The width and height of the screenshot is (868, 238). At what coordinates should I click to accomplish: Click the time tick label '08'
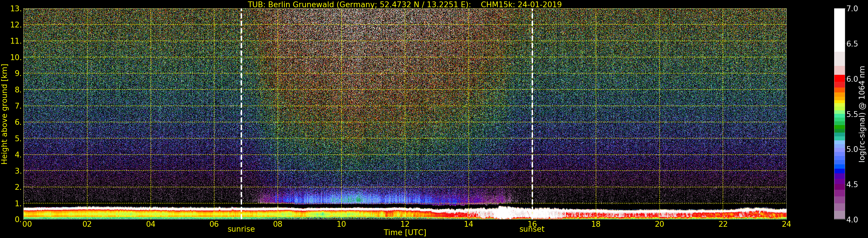pos(278,224)
